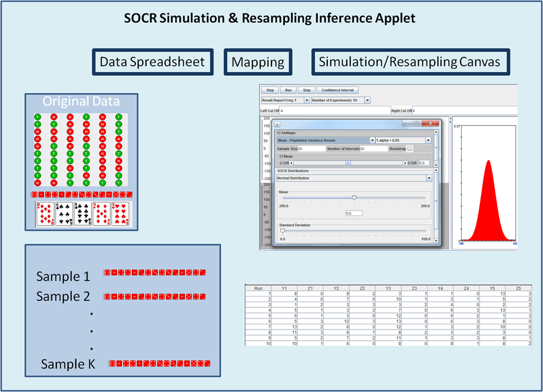Open the Normal Distribution dropdown
The width and height of the screenshot is (543, 392).
tap(429, 178)
